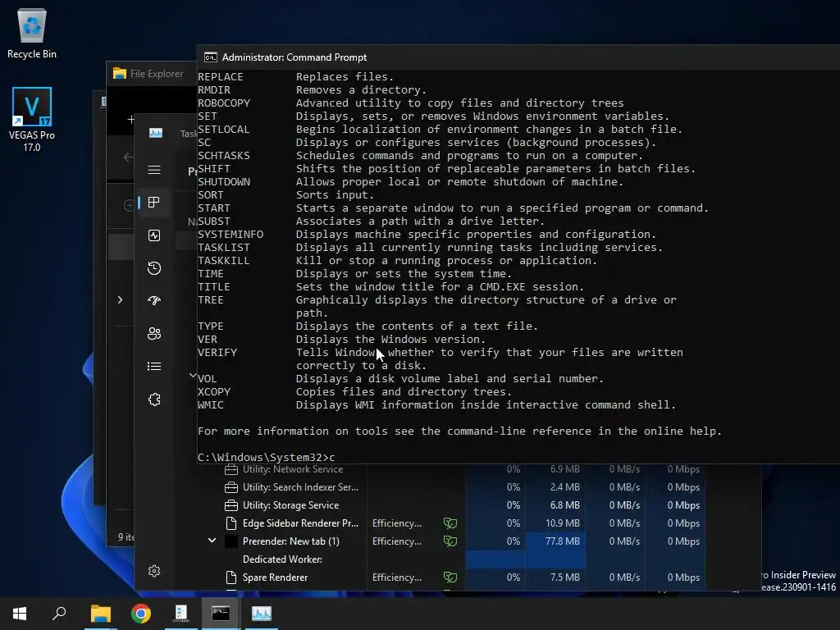Open Task Manager Users page icon
Screen dimensions: 840x630
[154, 334]
